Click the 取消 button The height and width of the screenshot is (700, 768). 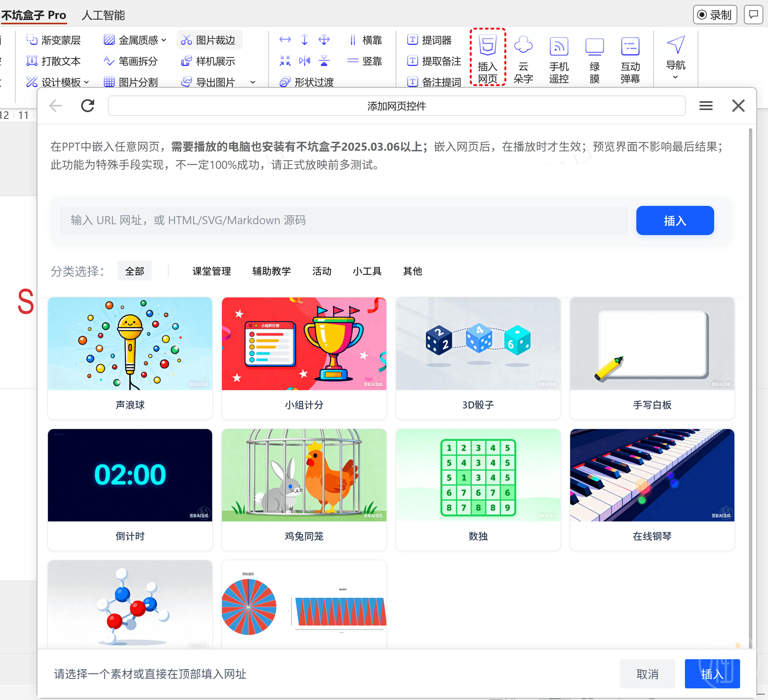tap(647, 674)
